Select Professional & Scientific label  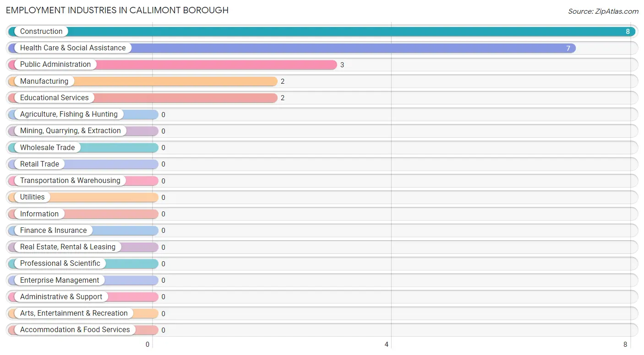pos(60,264)
